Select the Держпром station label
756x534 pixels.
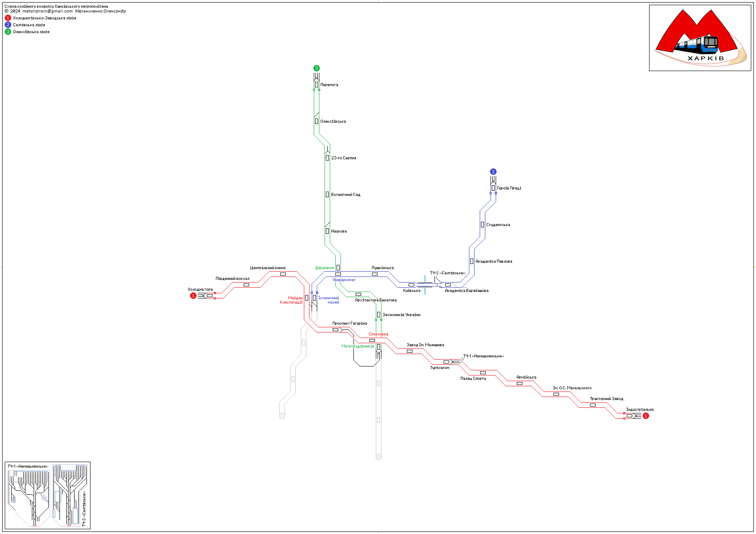click(x=325, y=268)
